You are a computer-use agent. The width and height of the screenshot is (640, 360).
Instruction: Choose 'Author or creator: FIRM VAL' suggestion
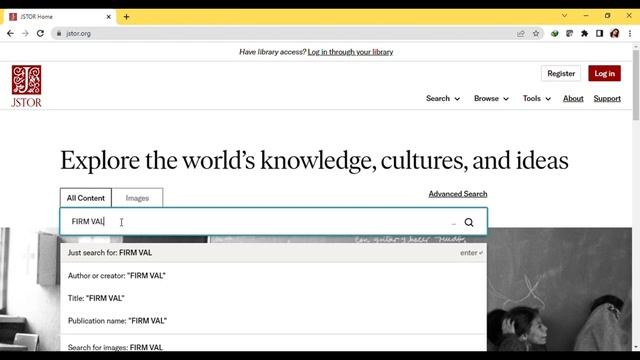[x=273, y=276]
